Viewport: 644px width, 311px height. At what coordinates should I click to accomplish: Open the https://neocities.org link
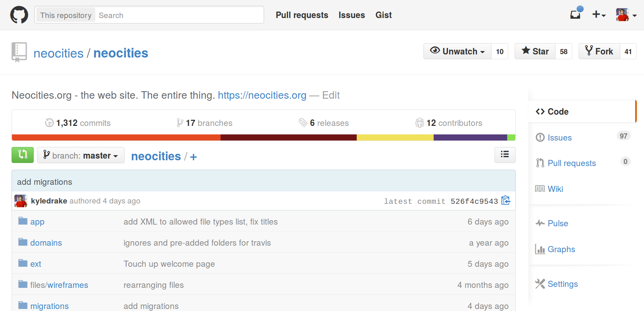(262, 95)
